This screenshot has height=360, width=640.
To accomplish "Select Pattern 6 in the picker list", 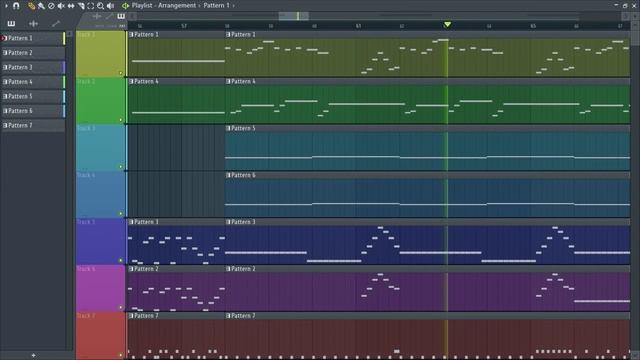I will coord(33,111).
